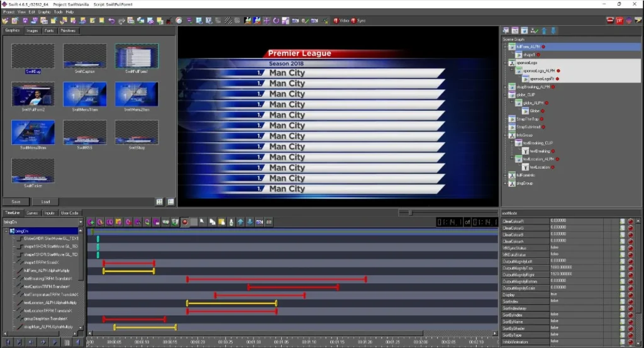Collapse the InfoGroup node

coord(505,135)
